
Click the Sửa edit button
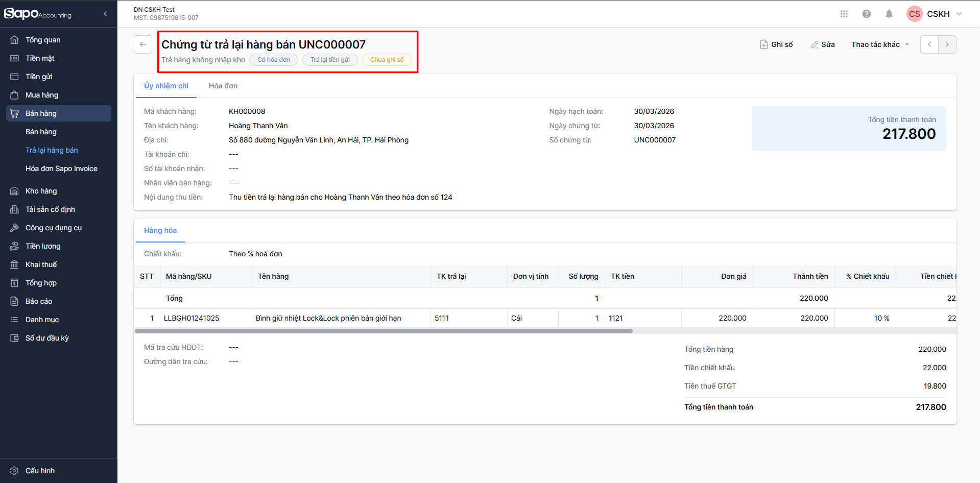click(823, 44)
